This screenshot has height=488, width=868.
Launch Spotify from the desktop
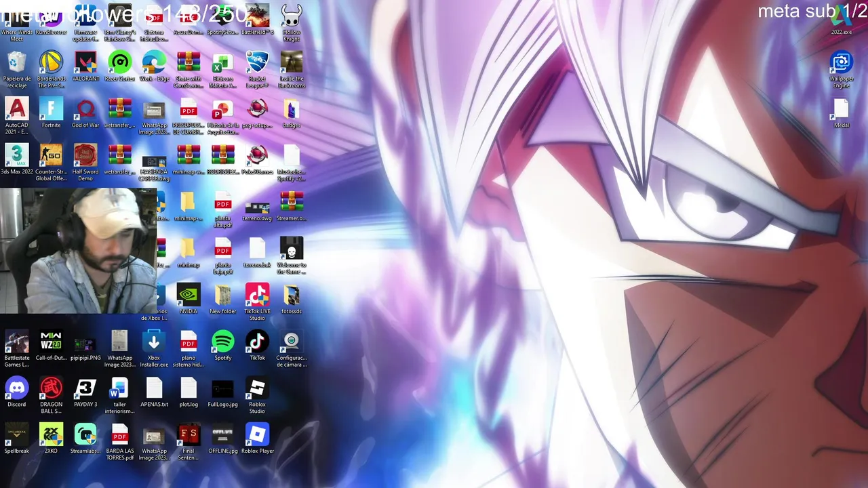[x=222, y=346]
